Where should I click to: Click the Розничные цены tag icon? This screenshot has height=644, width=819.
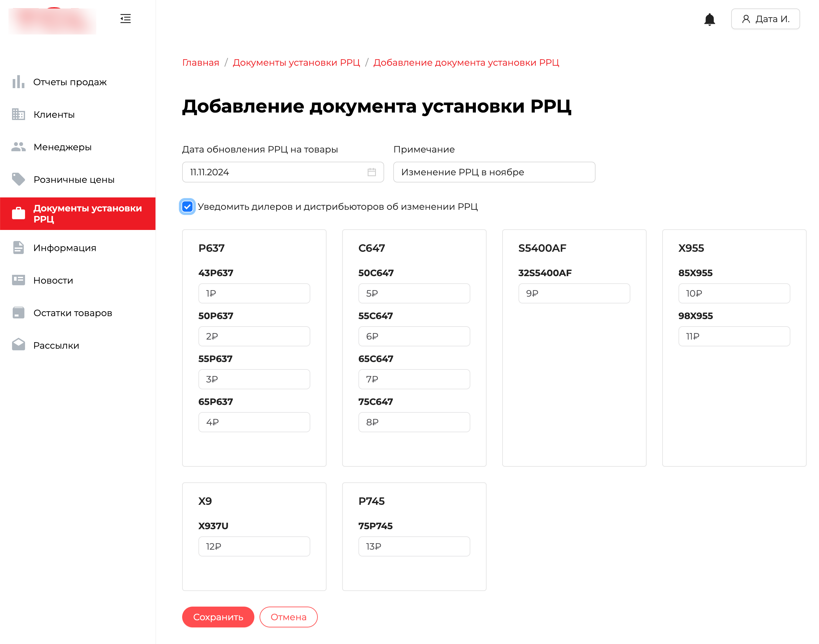tap(18, 180)
